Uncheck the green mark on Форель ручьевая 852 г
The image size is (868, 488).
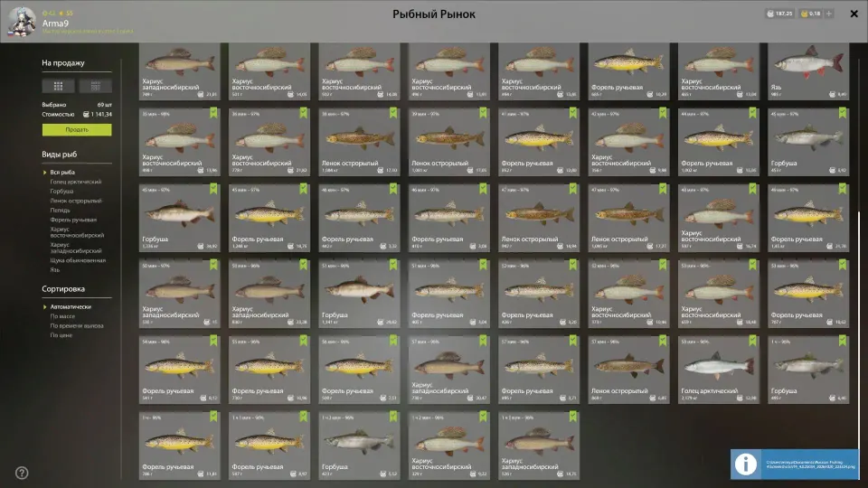click(x=573, y=113)
